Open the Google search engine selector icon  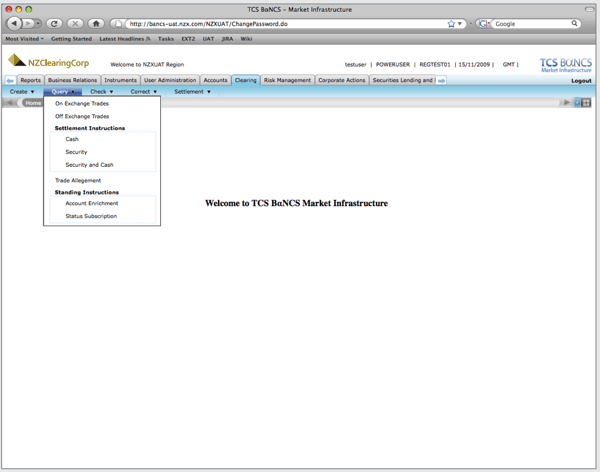point(484,24)
